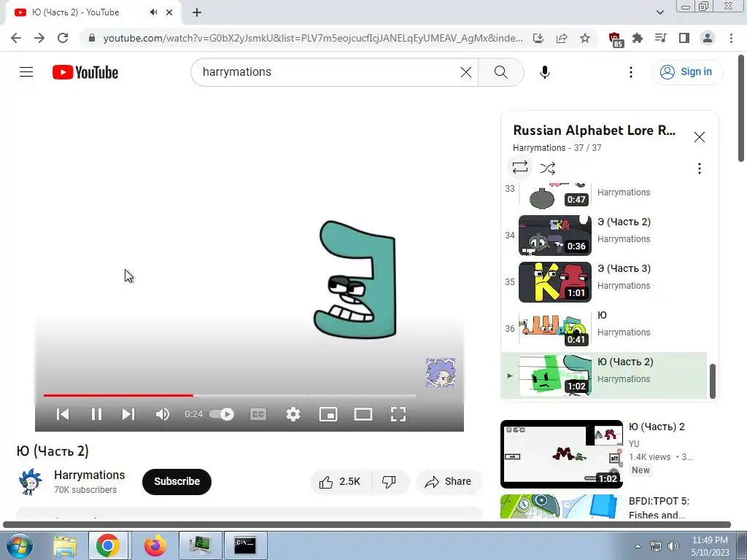Open the red extension with 85 badge
This screenshot has width=747, height=560.
(x=616, y=39)
